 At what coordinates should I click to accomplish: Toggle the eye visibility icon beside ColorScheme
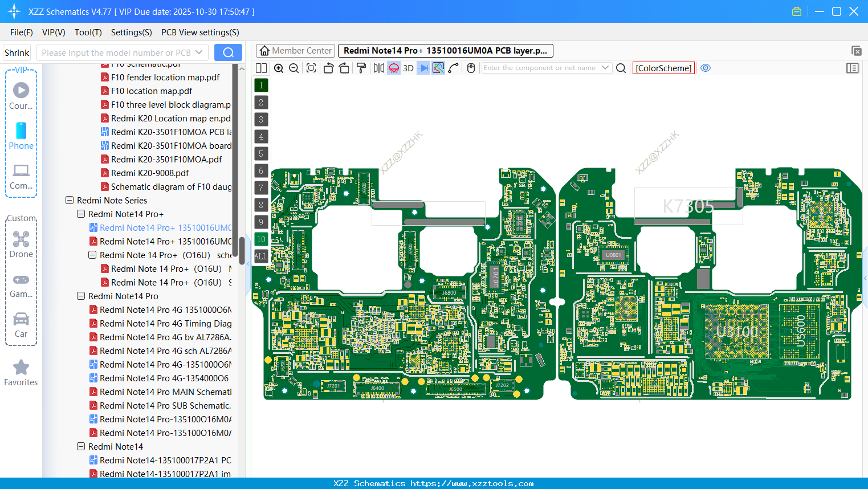point(705,68)
